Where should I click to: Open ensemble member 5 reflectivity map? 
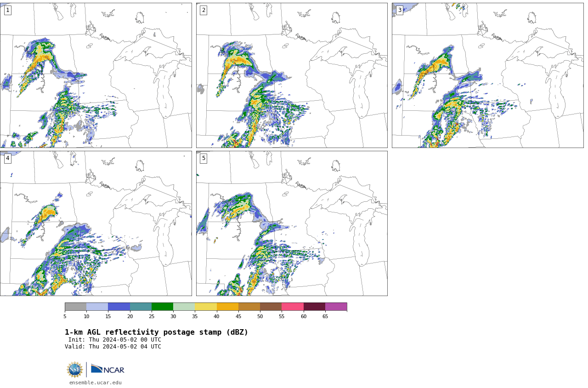pyautogui.click(x=292, y=223)
